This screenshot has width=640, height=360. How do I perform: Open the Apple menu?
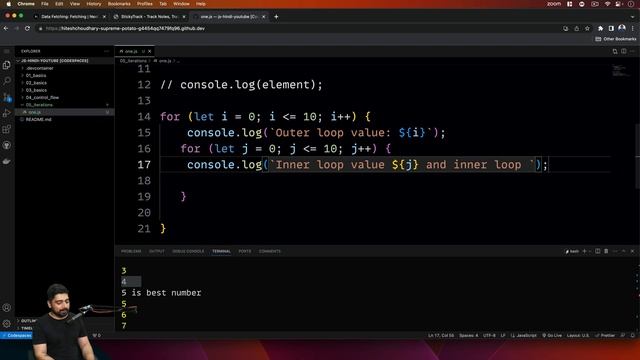pyautogui.click(x=9, y=4)
